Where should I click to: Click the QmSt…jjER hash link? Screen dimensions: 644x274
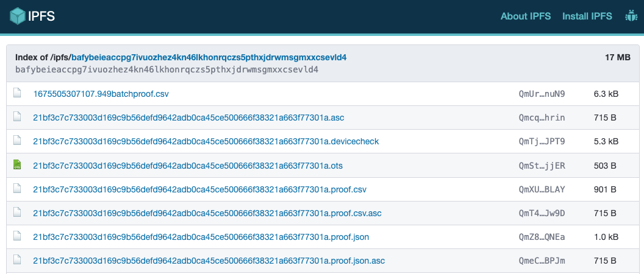[542, 165]
